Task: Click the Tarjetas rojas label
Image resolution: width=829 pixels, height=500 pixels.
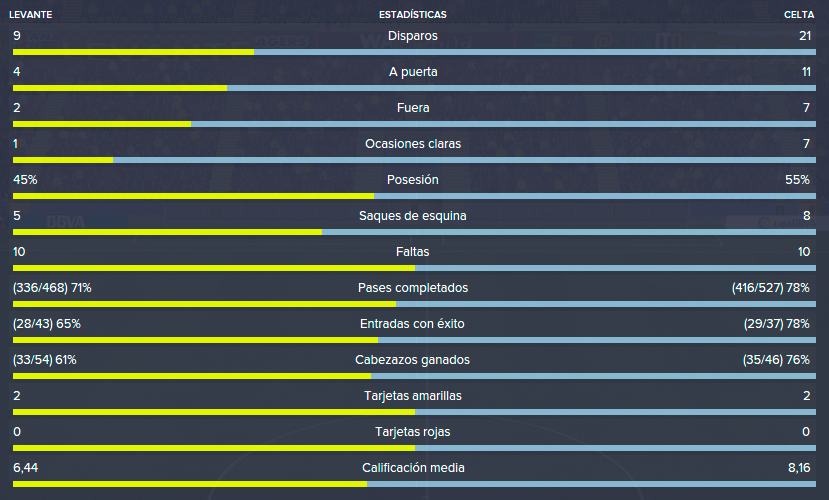Action: pyautogui.click(x=413, y=432)
